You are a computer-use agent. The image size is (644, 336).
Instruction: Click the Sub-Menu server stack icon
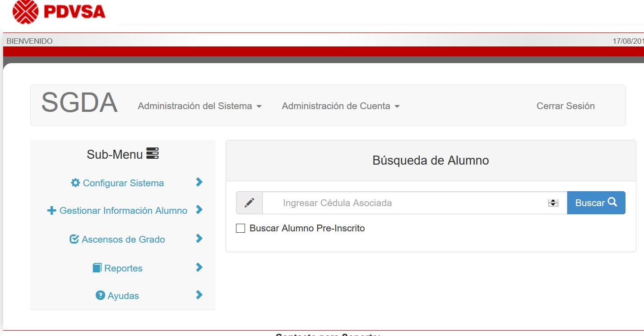[x=153, y=154]
